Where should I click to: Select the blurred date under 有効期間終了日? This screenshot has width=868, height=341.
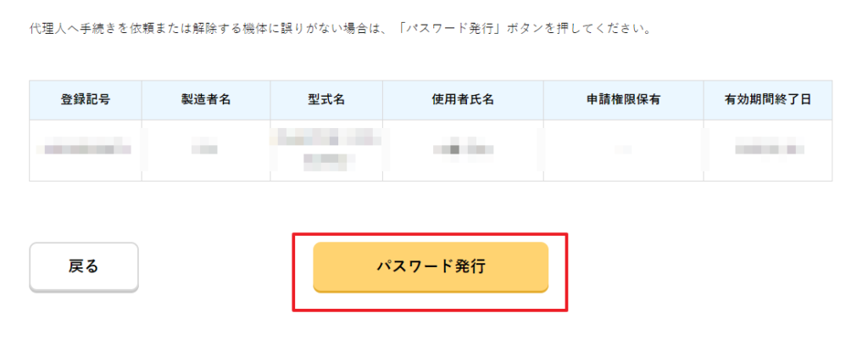tap(768, 150)
